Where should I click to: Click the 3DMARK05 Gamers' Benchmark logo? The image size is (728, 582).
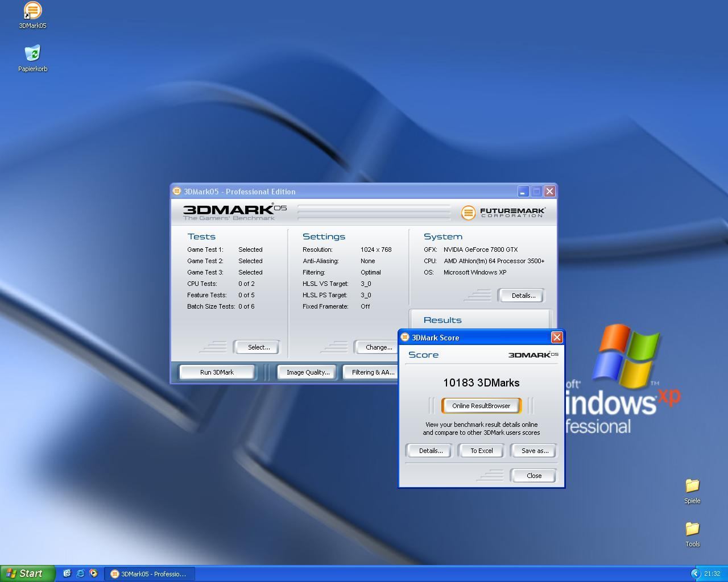[234, 211]
